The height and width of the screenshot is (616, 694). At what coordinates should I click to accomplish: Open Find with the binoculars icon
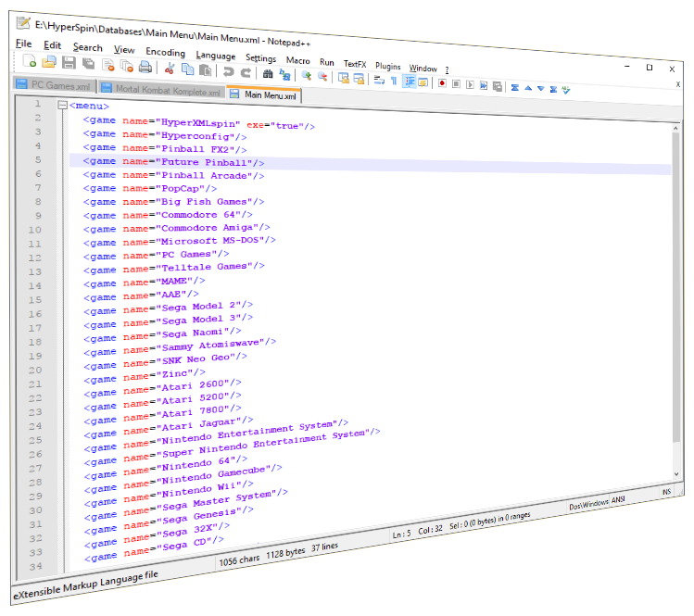(268, 73)
